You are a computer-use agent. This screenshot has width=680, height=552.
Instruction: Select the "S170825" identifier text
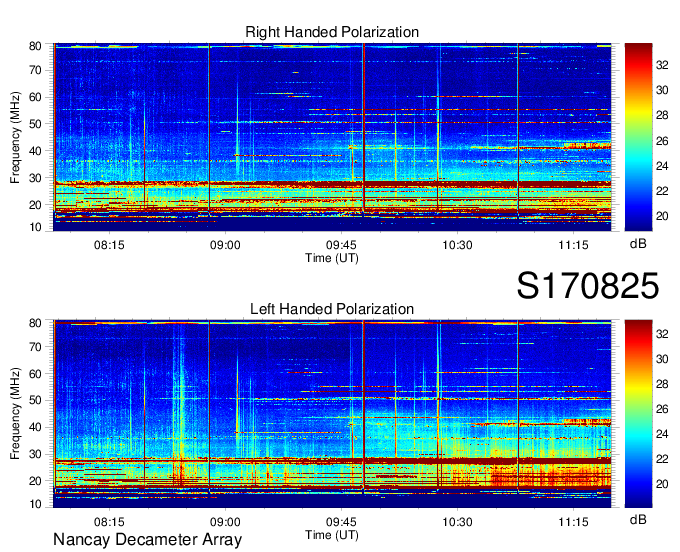coord(588,286)
